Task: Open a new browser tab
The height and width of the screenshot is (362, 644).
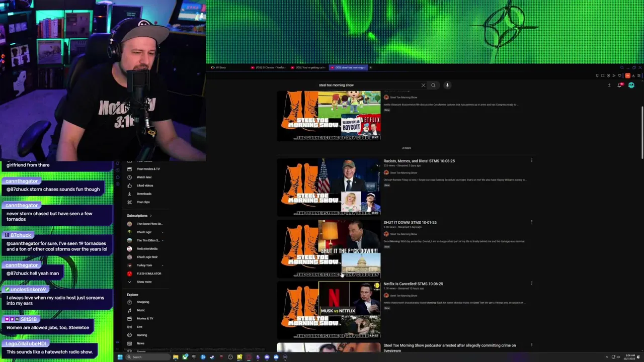Action: coord(371,67)
